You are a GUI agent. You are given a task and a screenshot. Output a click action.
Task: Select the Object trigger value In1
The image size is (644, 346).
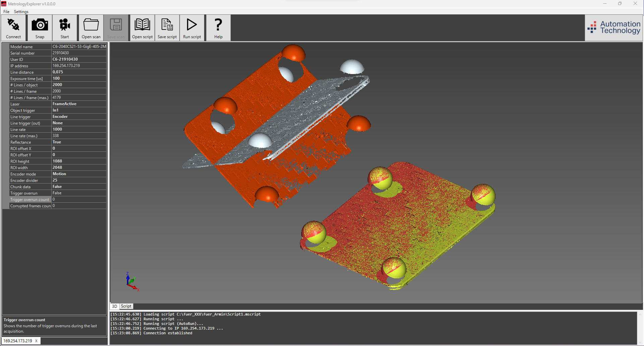(79, 110)
